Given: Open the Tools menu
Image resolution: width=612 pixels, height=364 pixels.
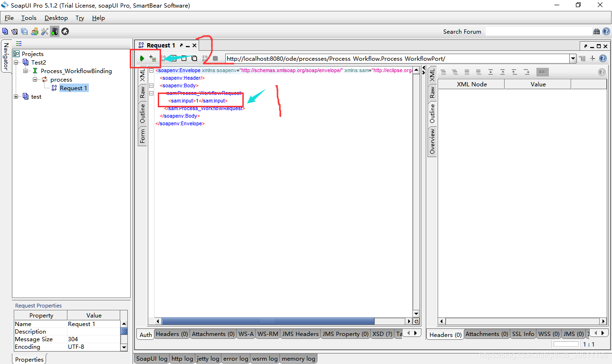Looking at the screenshot, I should pyautogui.click(x=29, y=18).
